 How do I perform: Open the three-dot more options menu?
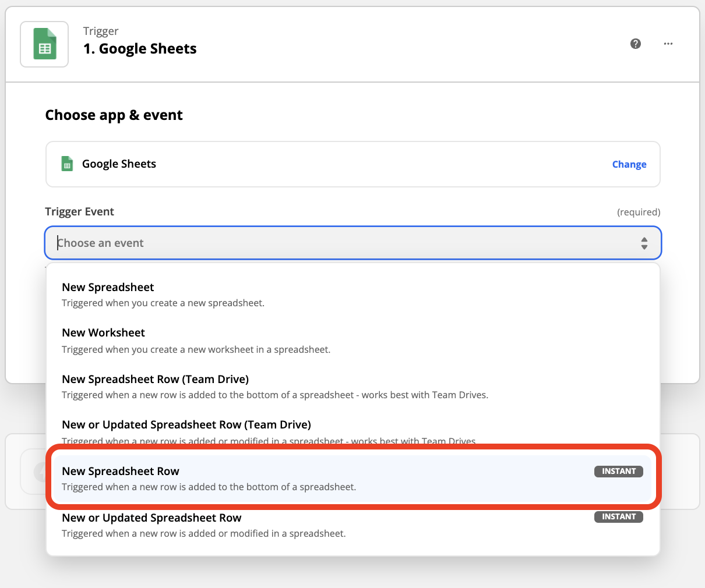668,44
